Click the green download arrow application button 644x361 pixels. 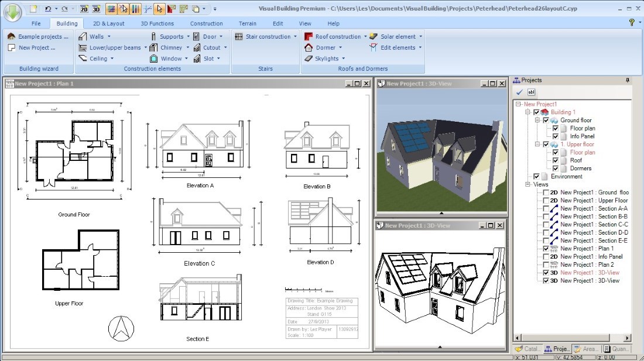(12, 12)
